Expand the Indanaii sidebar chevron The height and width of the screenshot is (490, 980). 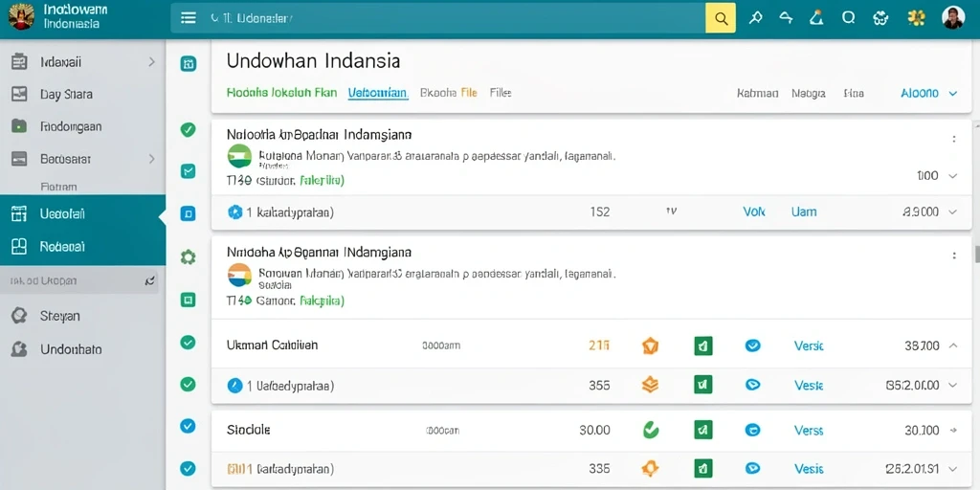click(151, 62)
